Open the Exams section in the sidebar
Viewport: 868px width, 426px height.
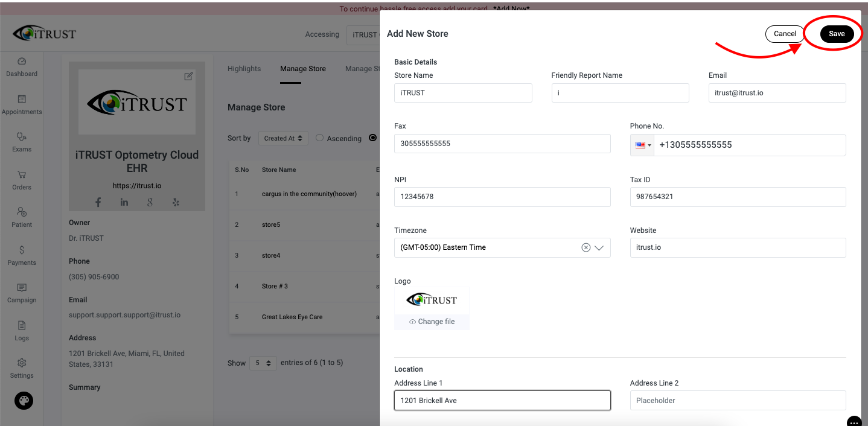click(x=22, y=142)
